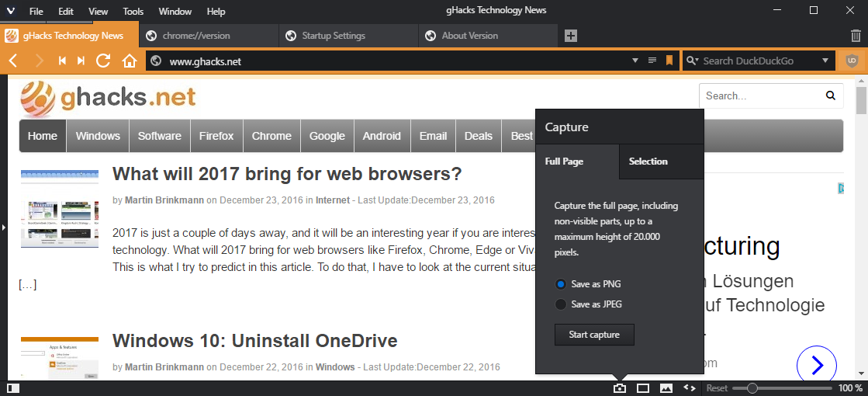Switch to chrome://version tab
Viewport: 868px width, 396px height.
[x=209, y=36]
